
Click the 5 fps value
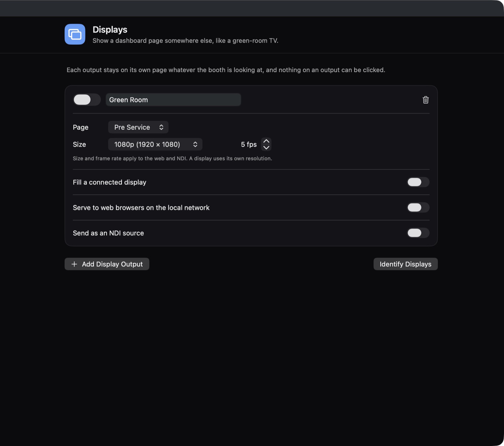(249, 144)
